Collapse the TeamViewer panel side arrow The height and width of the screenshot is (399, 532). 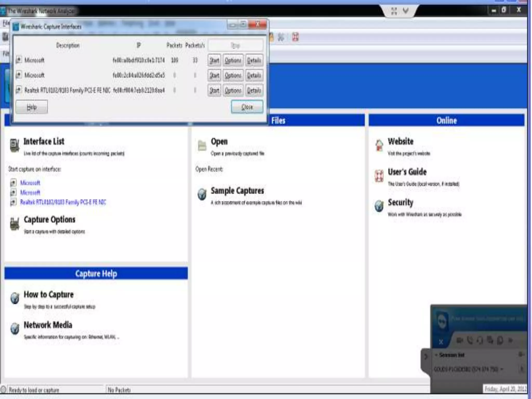[426, 356]
